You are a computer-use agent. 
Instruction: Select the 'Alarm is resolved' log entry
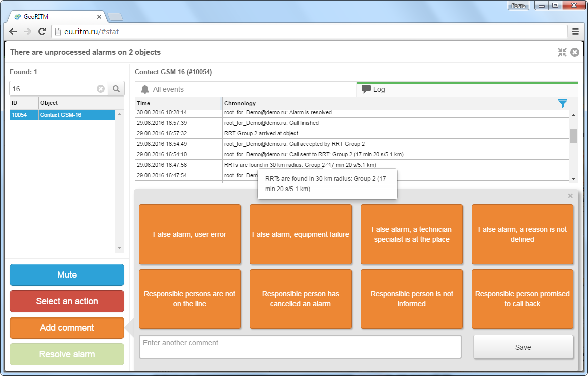[352, 113]
